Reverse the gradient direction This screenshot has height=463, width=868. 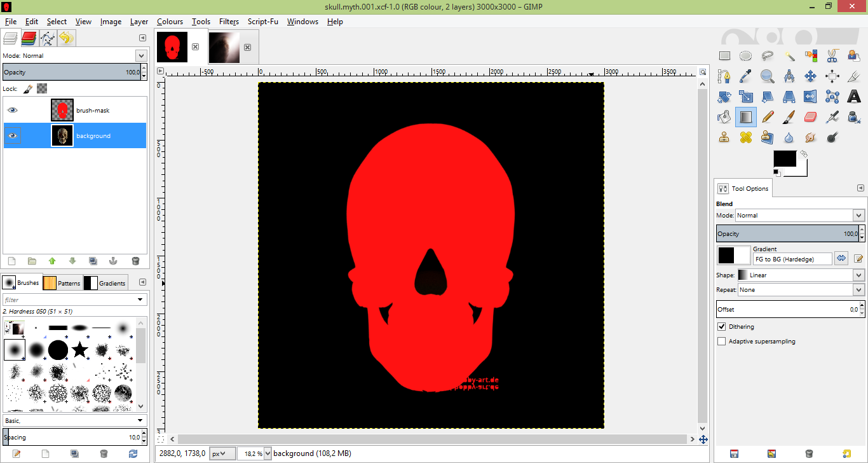coord(841,258)
